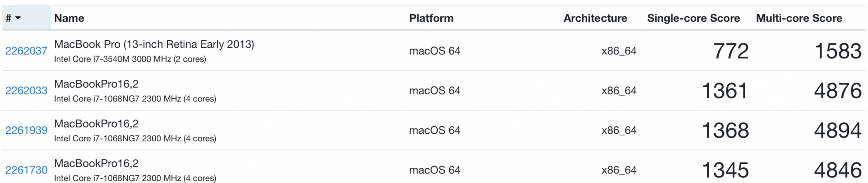The height and width of the screenshot is (183, 868).
Task: Click the Name column header
Action: (x=69, y=18)
